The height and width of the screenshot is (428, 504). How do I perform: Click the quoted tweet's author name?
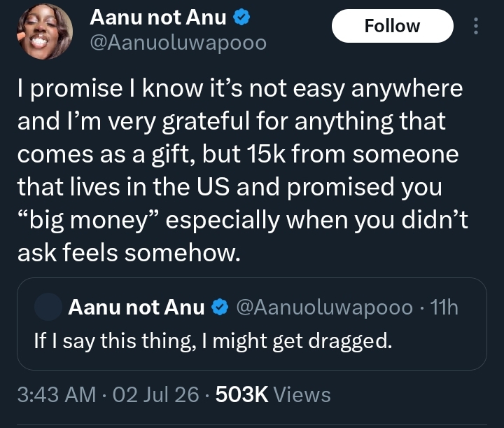pos(136,308)
